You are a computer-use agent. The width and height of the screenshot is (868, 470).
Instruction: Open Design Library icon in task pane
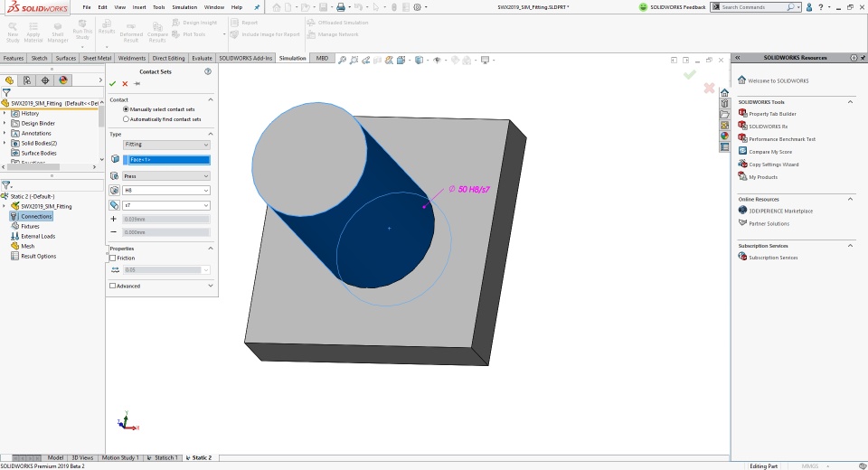click(724, 104)
